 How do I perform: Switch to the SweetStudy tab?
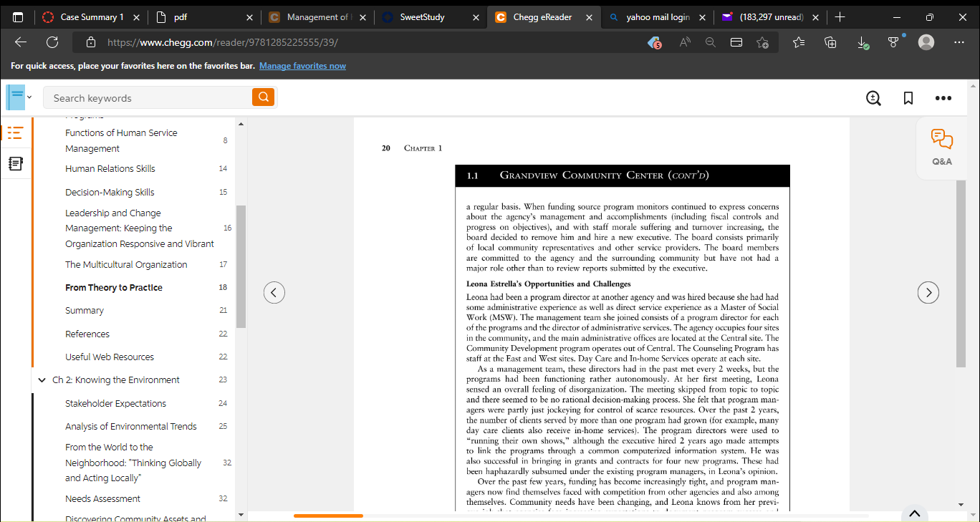(x=430, y=16)
